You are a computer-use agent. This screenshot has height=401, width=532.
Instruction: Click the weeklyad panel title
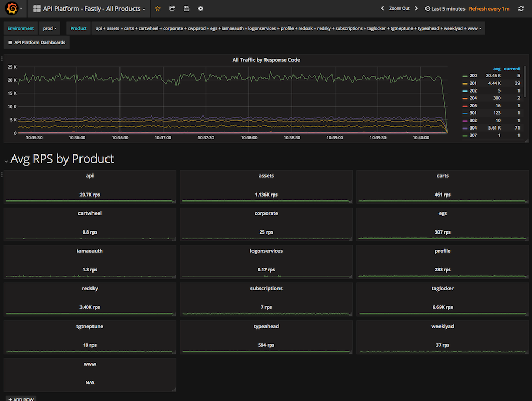coord(443,326)
